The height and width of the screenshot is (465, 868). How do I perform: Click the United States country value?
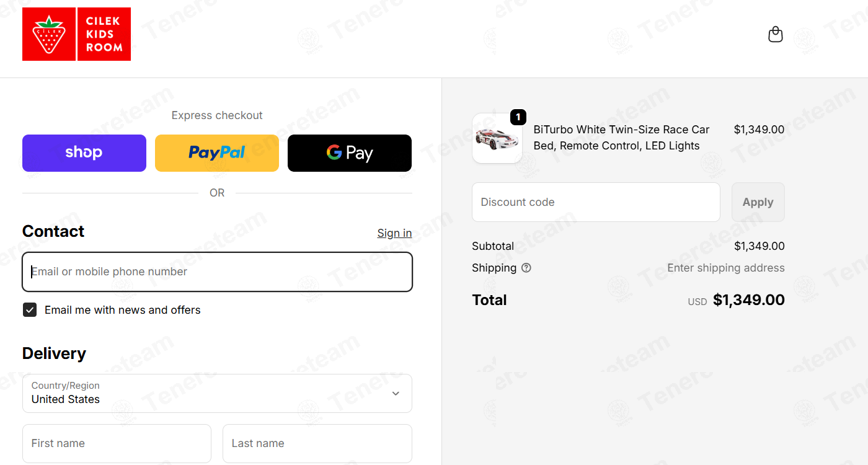pyautogui.click(x=66, y=399)
